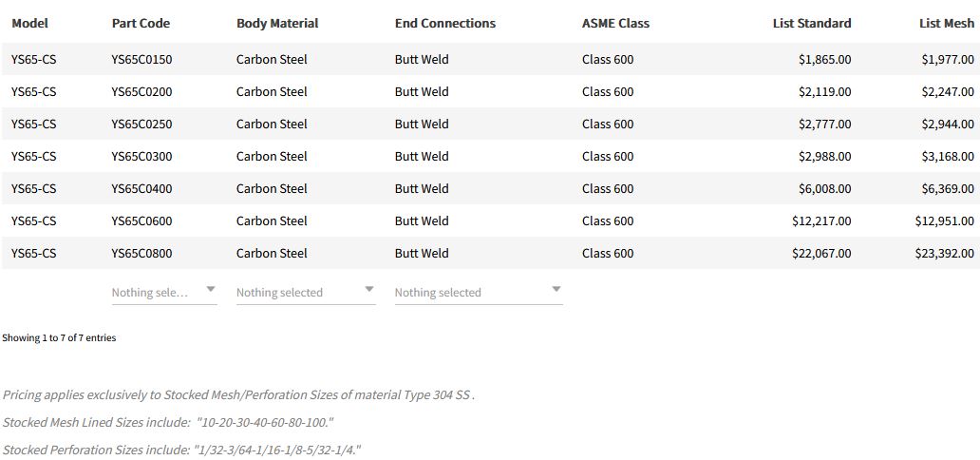Sort table by End Connections header

[445, 23]
